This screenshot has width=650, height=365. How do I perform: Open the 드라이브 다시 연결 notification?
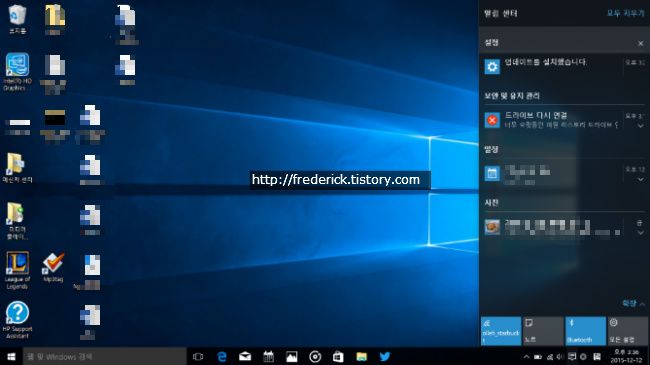[x=564, y=120]
